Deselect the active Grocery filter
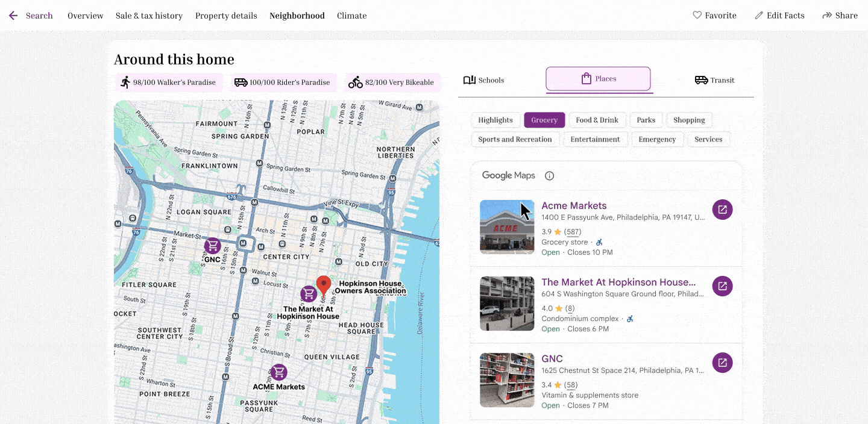 coord(544,120)
